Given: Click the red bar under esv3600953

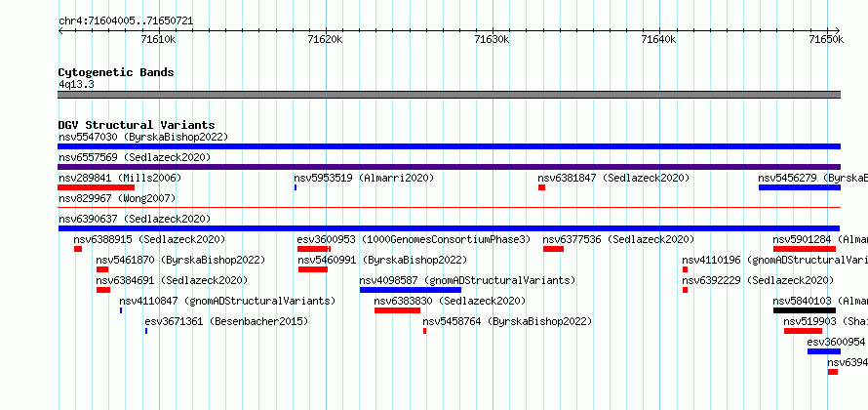Looking at the screenshot, I should (314, 249).
